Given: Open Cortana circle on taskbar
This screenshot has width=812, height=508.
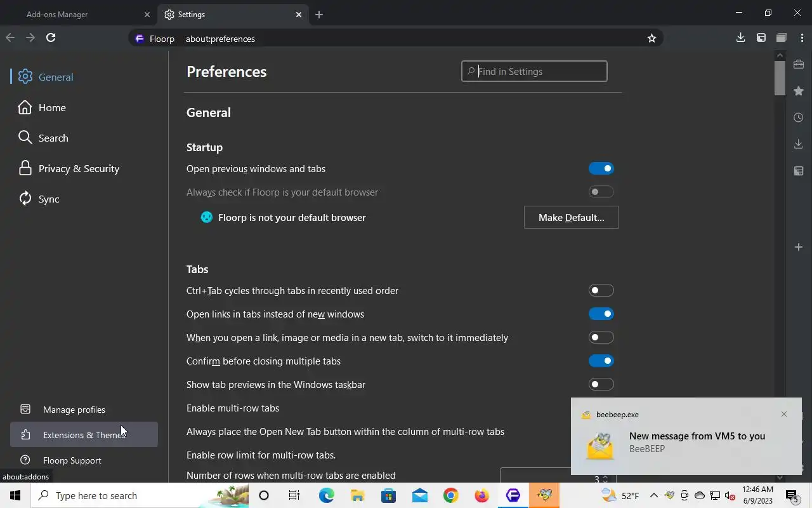Looking at the screenshot, I should tap(264, 495).
